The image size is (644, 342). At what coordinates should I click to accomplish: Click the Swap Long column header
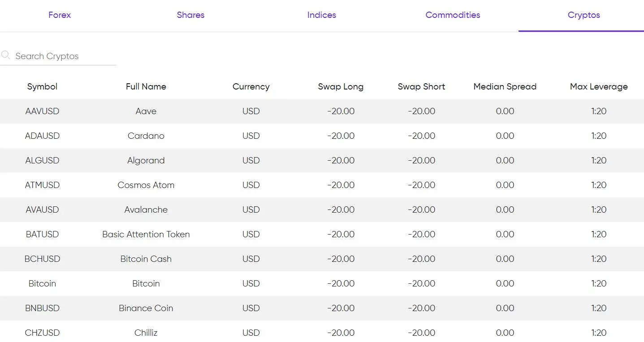[x=341, y=87]
